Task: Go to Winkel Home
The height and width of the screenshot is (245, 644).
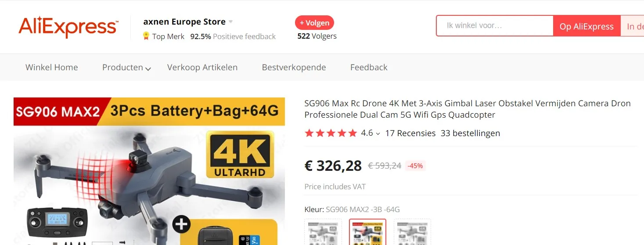Action: [52, 68]
